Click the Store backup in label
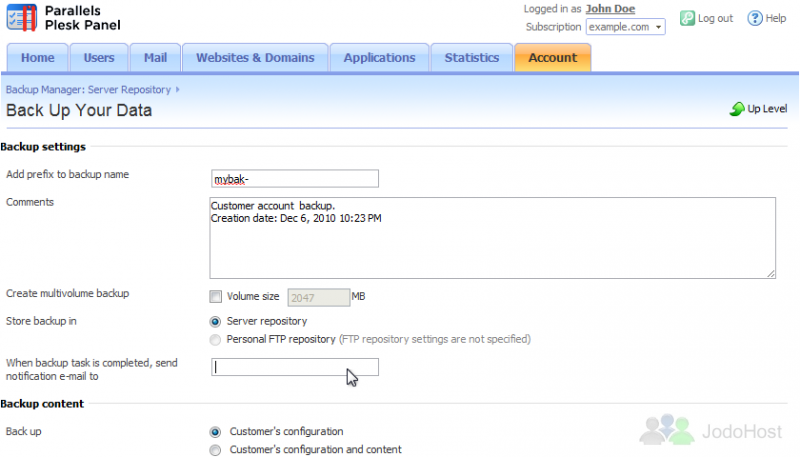Viewport: 800px width, 457px height. point(41,321)
